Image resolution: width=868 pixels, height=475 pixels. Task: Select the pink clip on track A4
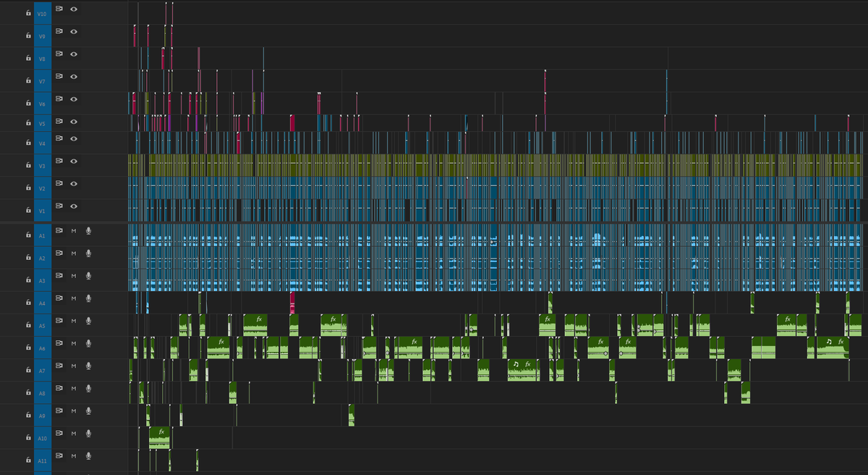coord(292,302)
